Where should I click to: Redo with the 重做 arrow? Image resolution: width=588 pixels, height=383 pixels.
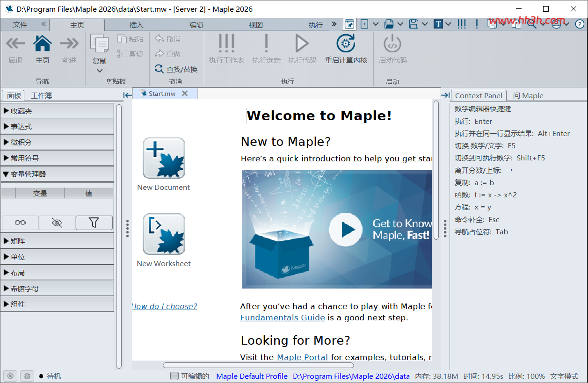coord(160,54)
